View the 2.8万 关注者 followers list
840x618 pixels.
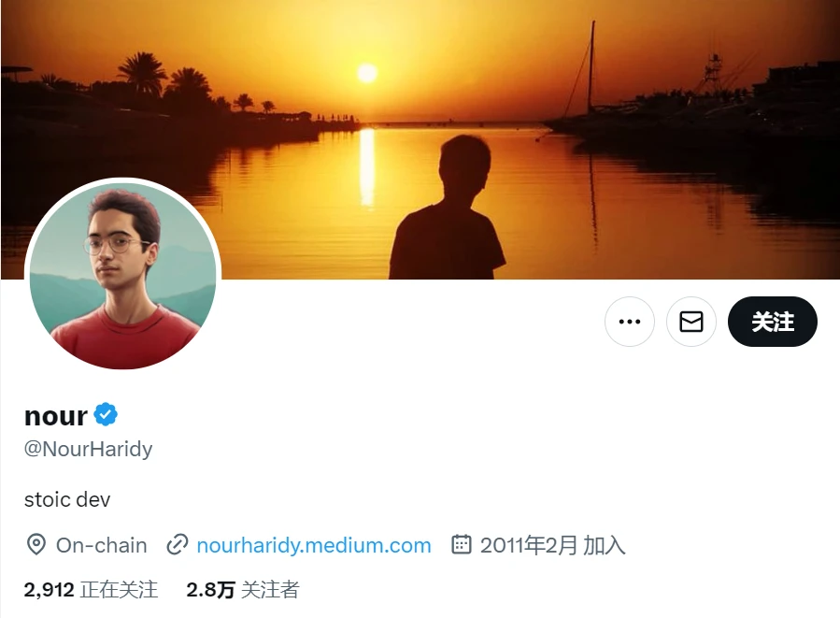point(242,590)
